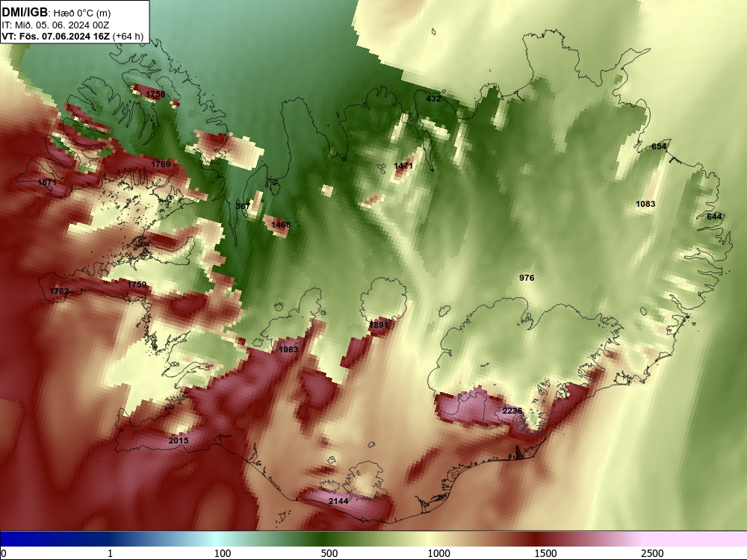Click the 367 value label
Viewport: 747px width, 560px height.
243,206
